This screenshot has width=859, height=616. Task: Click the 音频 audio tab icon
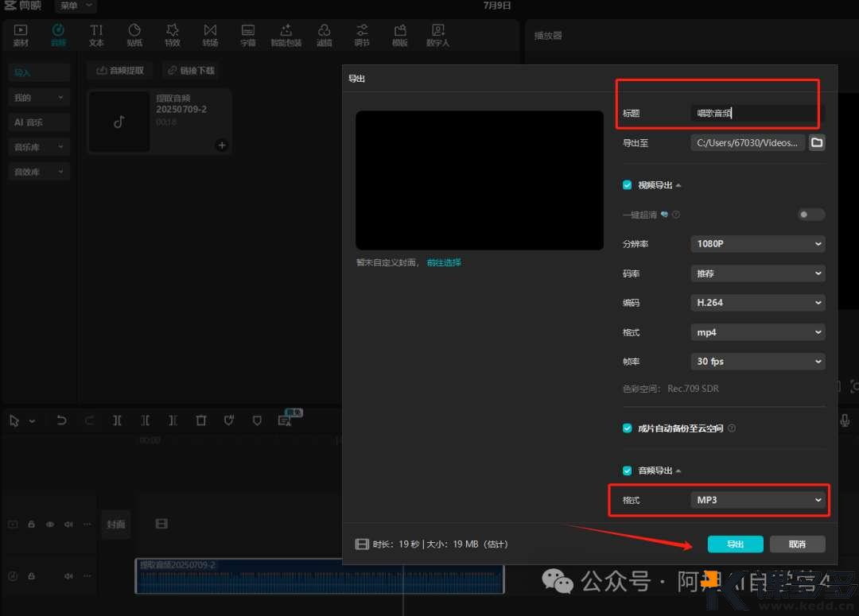click(x=58, y=30)
